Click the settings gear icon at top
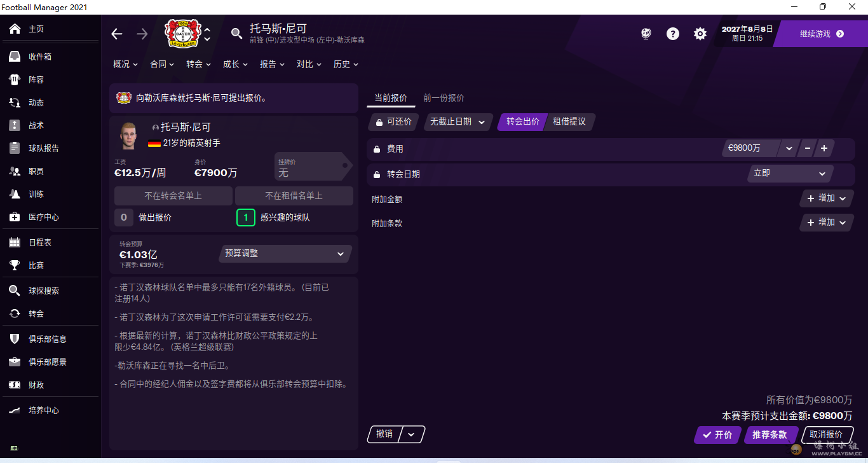The image size is (868, 463). tap(700, 34)
